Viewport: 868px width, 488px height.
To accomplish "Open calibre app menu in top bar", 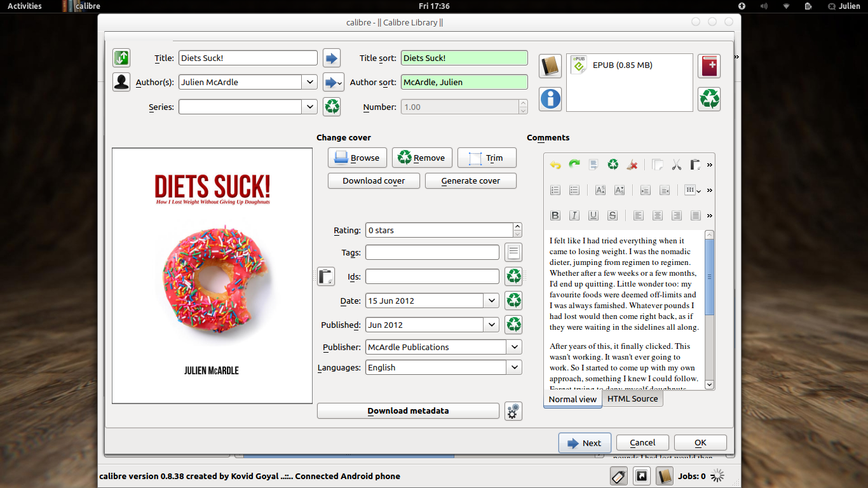I will 81,6.
